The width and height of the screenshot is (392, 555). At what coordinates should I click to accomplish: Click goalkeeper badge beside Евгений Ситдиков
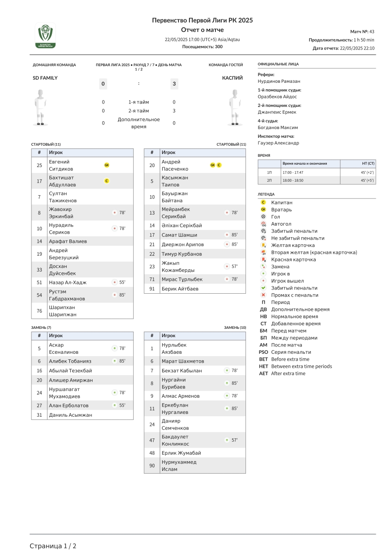click(x=107, y=165)
